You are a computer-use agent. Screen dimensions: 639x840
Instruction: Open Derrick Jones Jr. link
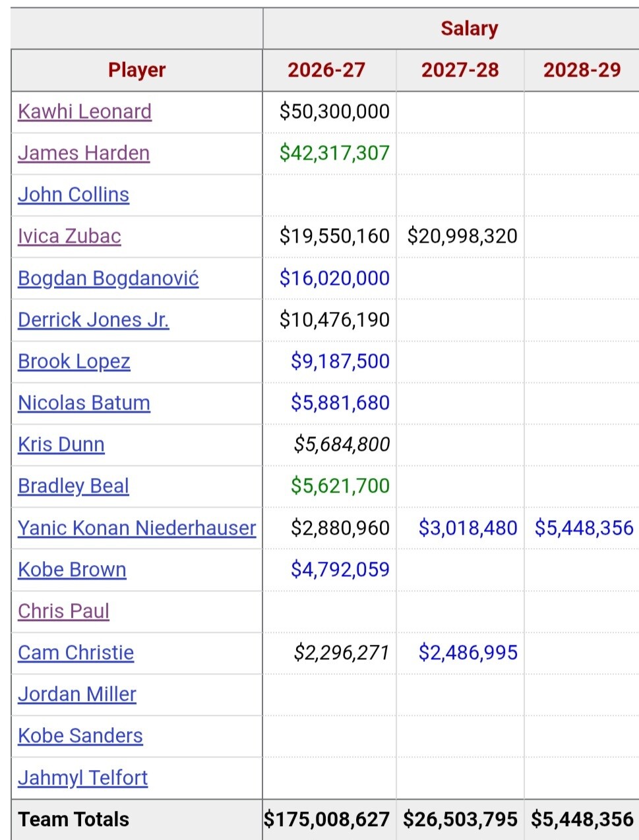pos(94,320)
